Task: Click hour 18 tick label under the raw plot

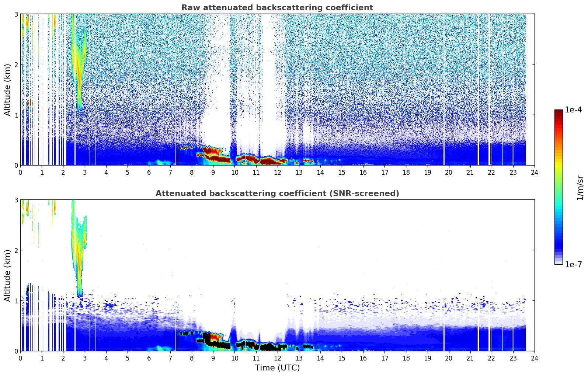Action: pyautogui.click(x=406, y=172)
